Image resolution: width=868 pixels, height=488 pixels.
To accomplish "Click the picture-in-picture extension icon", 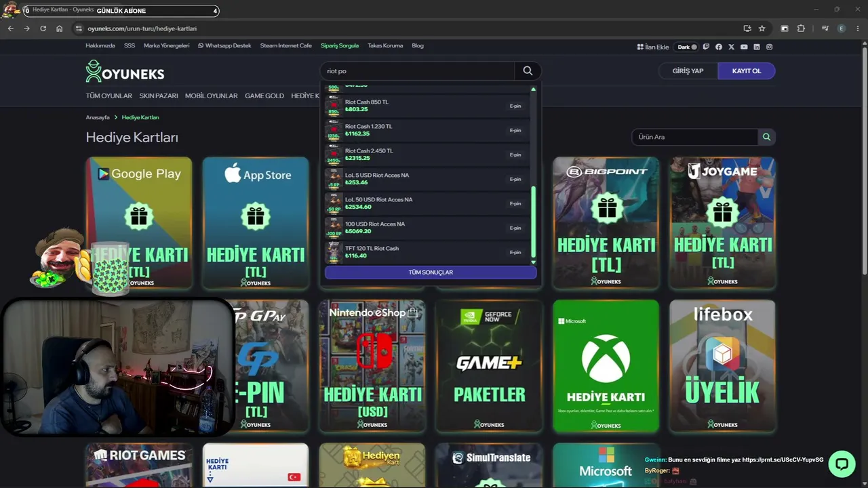I will [x=785, y=28].
